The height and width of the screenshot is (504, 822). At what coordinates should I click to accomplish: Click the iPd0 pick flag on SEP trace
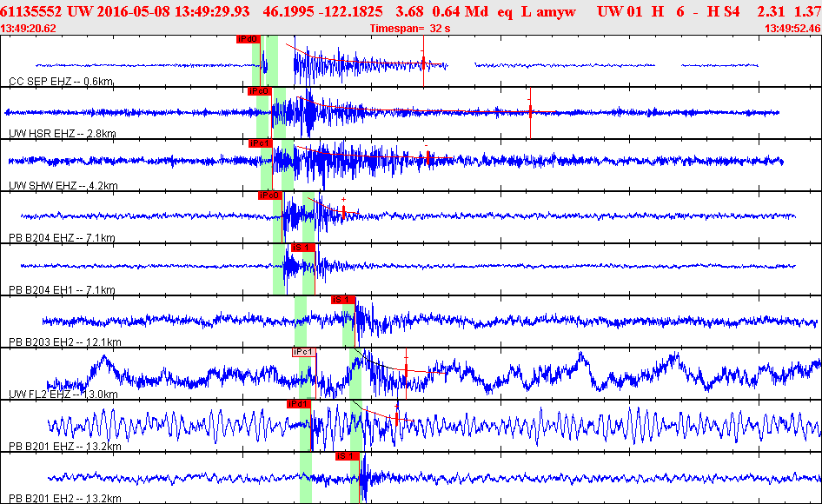[x=248, y=39]
